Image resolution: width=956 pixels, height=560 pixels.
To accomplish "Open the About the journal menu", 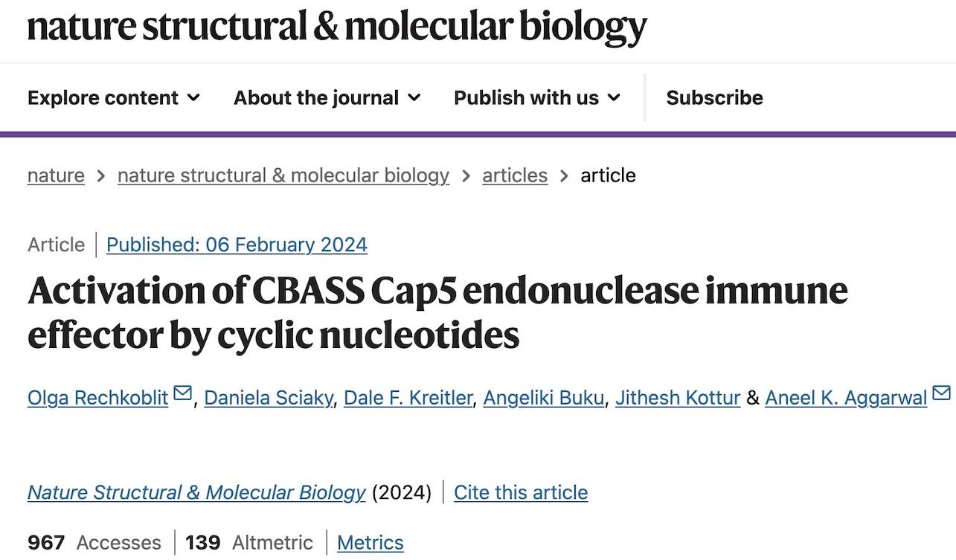I will coord(327,97).
